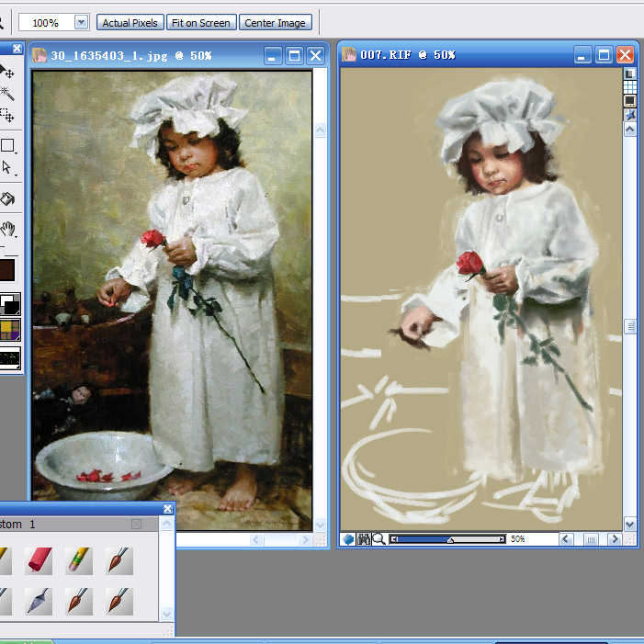Minimize the 007.RIF window
644x644 pixels.
[582, 54]
